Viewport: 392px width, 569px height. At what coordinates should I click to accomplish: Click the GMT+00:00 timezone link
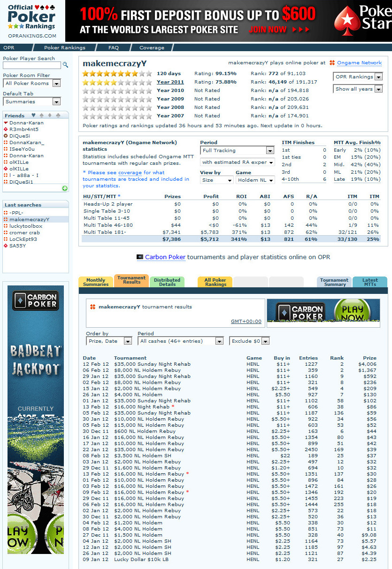click(246, 321)
